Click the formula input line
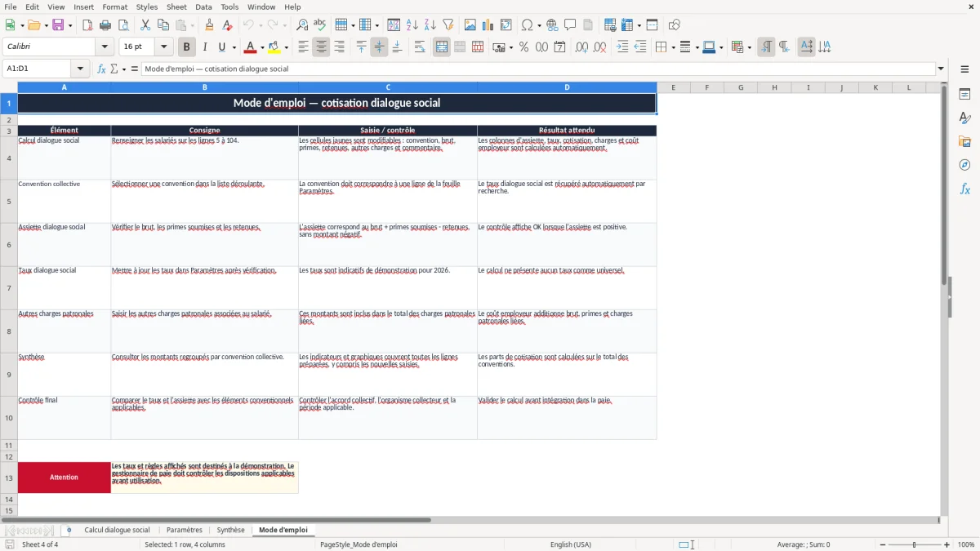 pyautogui.click(x=538, y=69)
